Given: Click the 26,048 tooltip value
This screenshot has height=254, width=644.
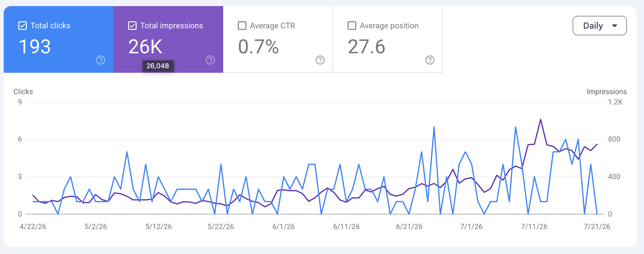Looking at the screenshot, I should (x=158, y=66).
